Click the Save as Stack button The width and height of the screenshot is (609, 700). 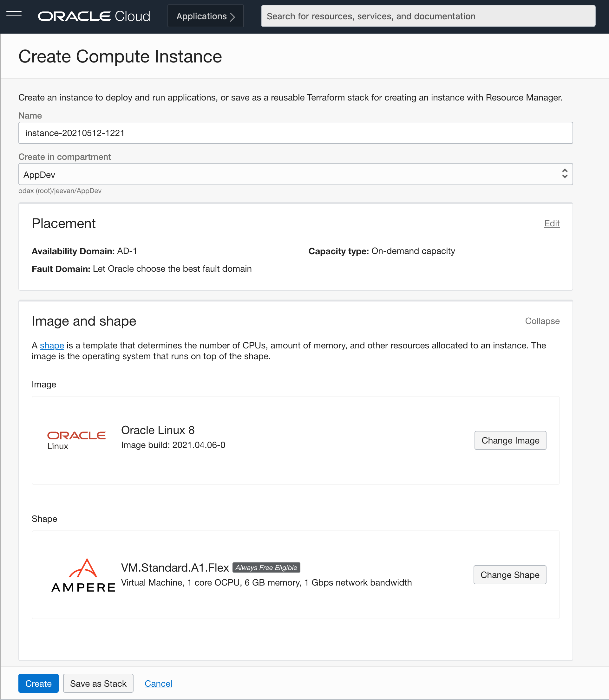98,683
